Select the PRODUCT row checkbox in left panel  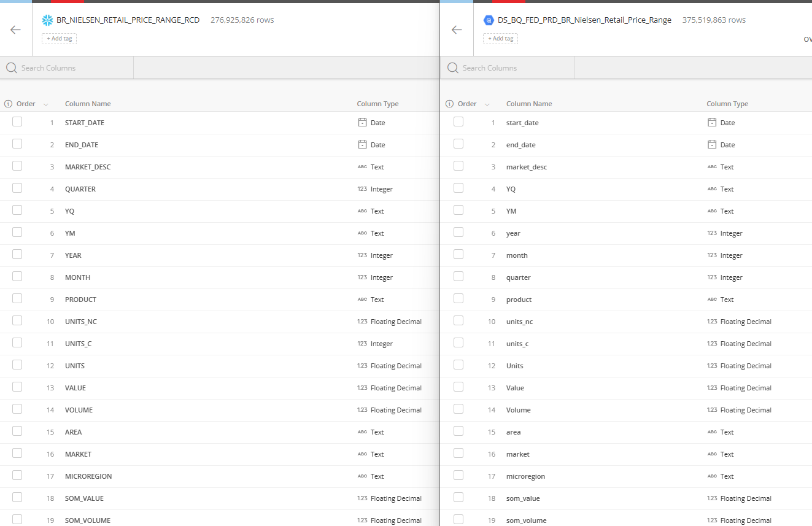tap(17, 298)
